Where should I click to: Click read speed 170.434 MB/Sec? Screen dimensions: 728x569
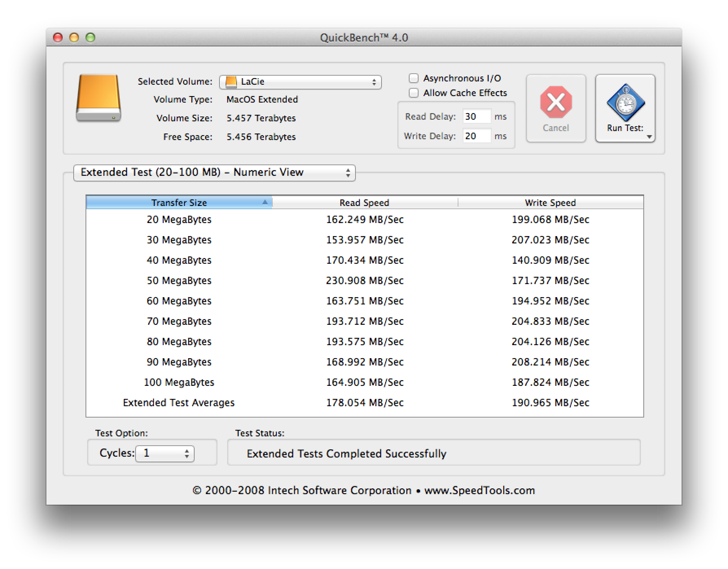coord(365,260)
